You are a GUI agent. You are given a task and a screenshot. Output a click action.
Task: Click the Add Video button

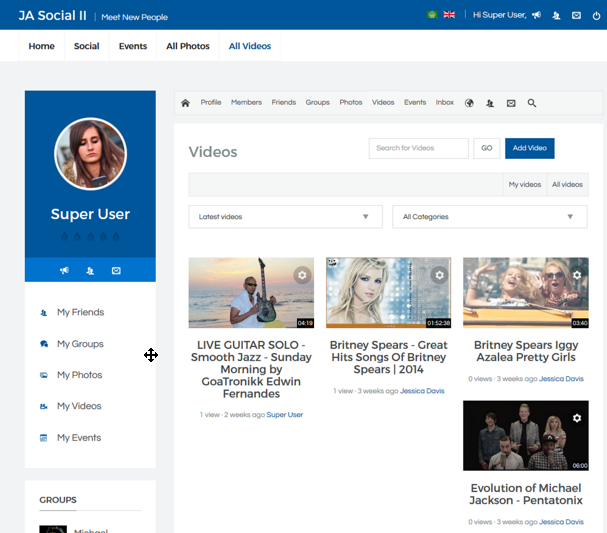point(530,148)
